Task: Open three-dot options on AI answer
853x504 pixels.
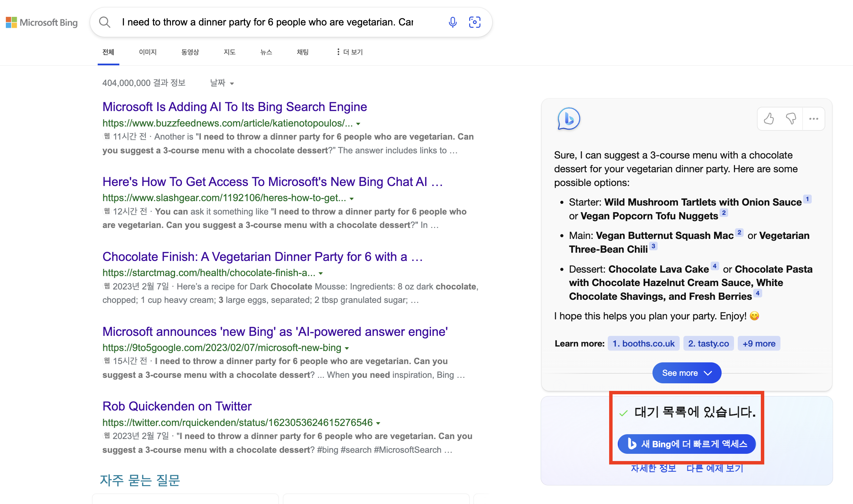Action: (813, 119)
